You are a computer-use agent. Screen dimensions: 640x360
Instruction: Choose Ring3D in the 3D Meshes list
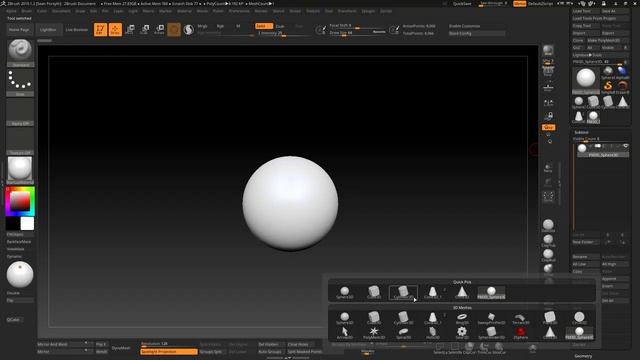[462, 318]
